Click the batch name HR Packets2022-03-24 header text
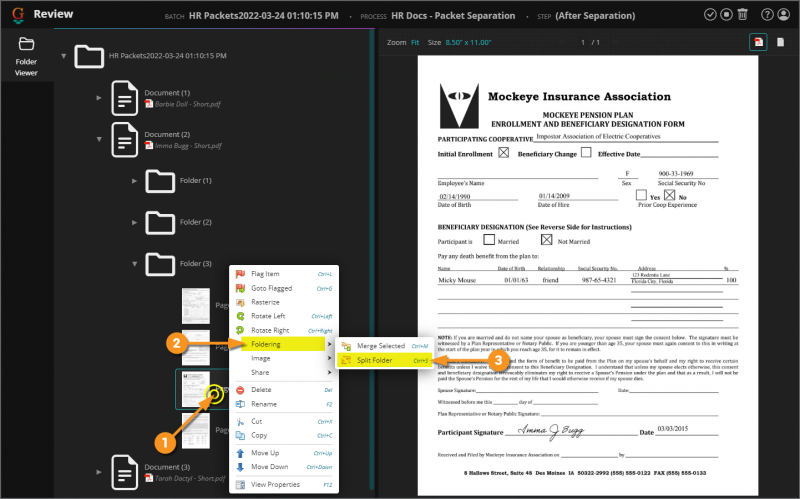This screenshot has height=499, width=800. coord(263,16)
